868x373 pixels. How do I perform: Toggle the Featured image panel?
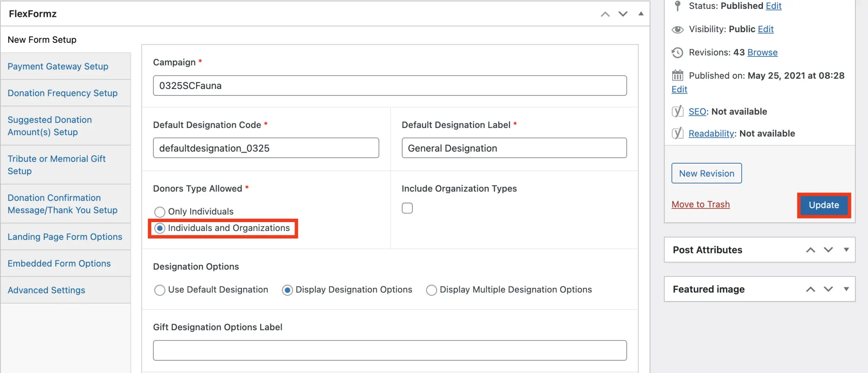846,289
